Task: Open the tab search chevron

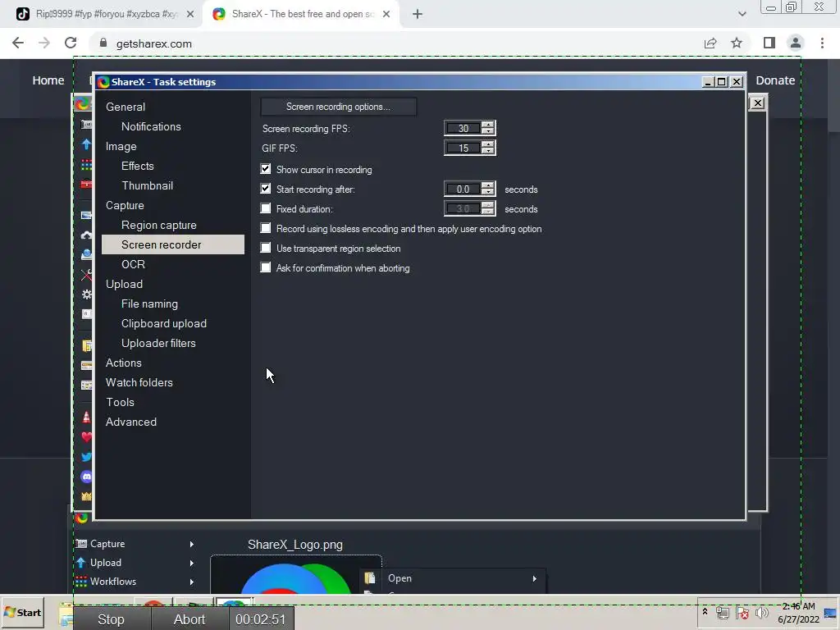Action: [742, 14]
